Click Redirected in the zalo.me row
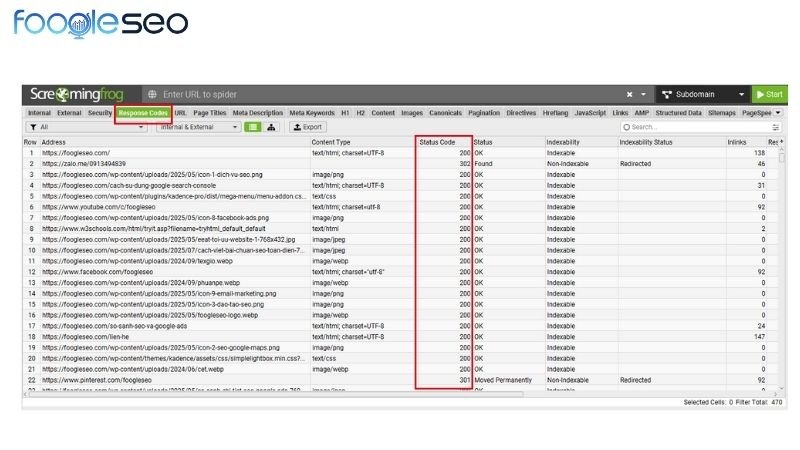Screen dimensions: 800x450 point(635,164)
